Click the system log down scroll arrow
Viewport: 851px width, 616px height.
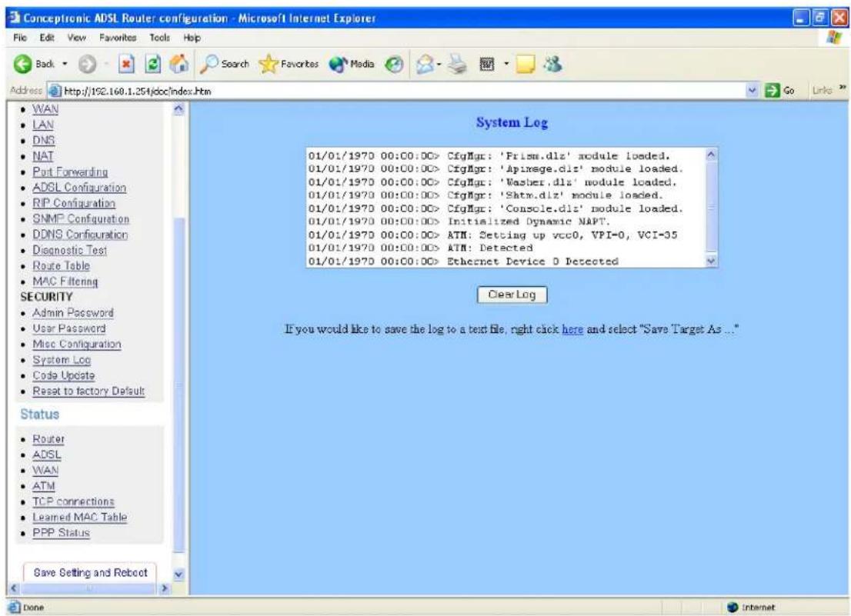coord(711,261)
